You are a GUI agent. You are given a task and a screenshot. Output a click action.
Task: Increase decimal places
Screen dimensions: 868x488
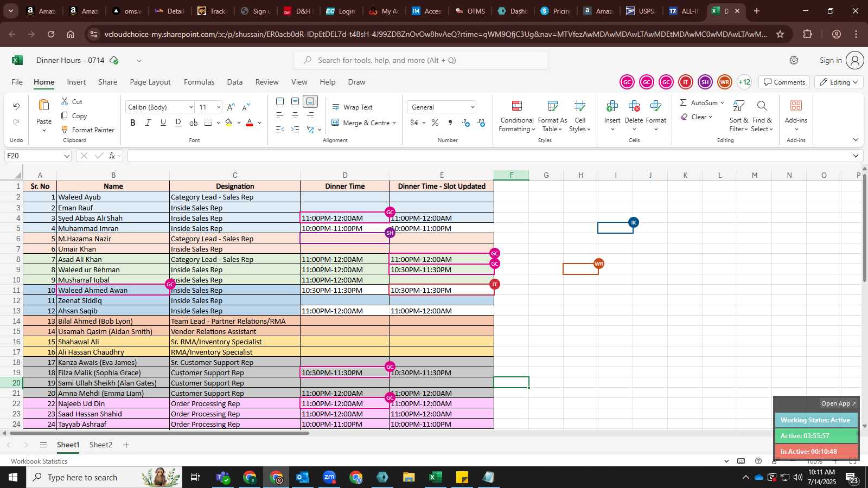click(466, 123)
